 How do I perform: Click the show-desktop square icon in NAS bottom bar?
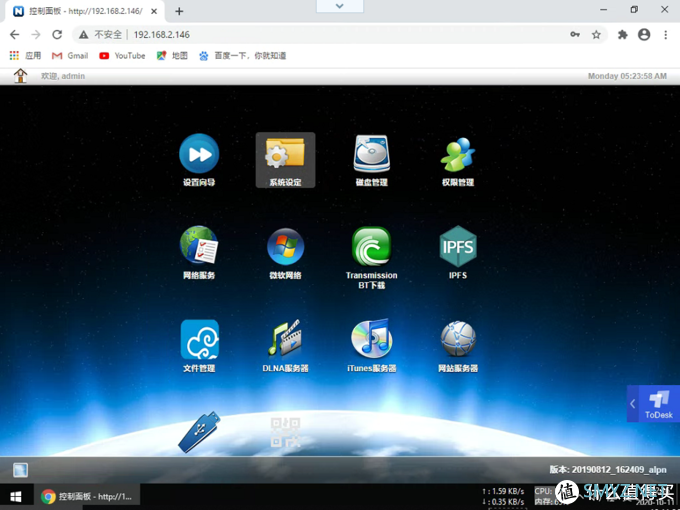click(x=20, y=470)
